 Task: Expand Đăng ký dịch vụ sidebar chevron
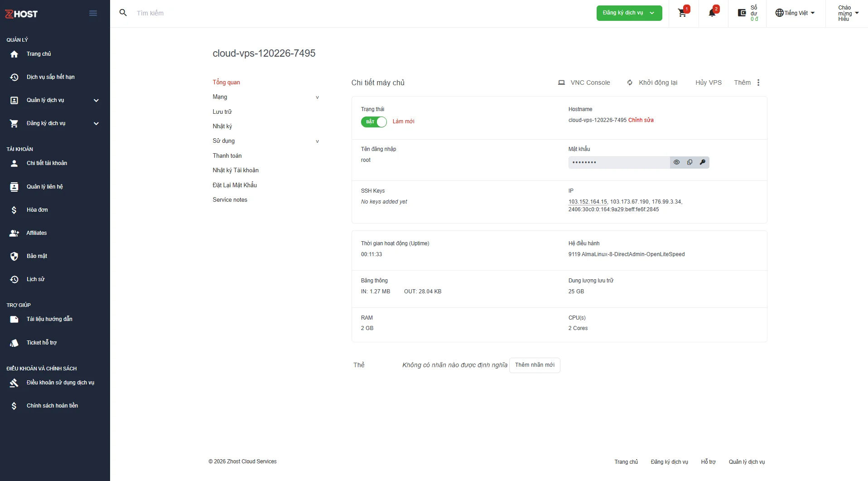coord(96,123)
